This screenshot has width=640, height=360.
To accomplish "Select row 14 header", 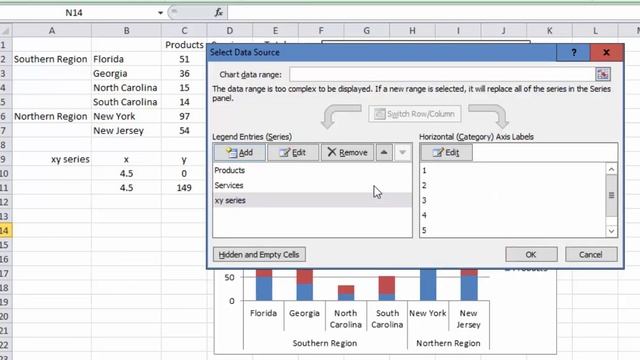I will (6, 231).
